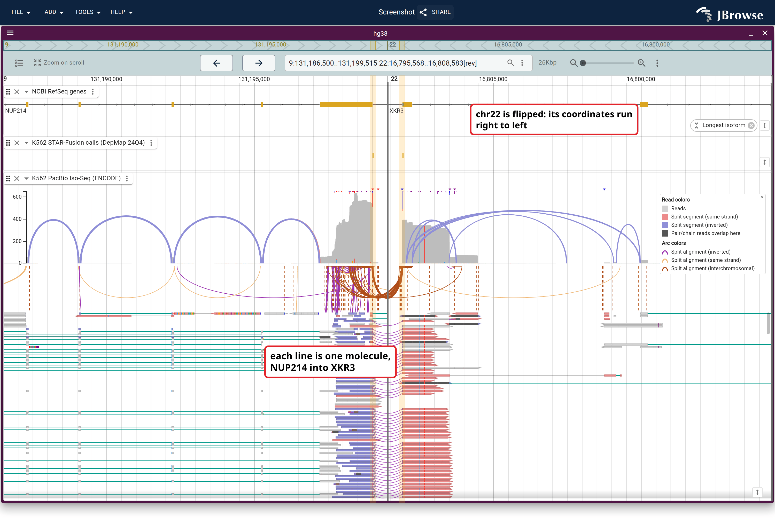Click the large NUP214 terminal exon block
This screenshot has height=532, width=775.
346,104
